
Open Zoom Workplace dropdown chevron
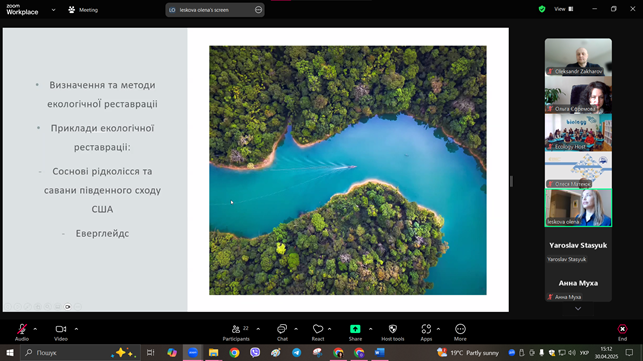53,10
